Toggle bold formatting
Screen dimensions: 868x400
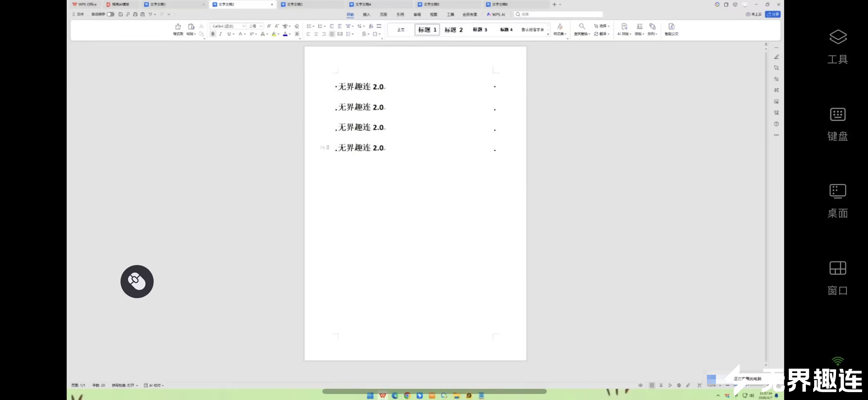coord(213,34)
